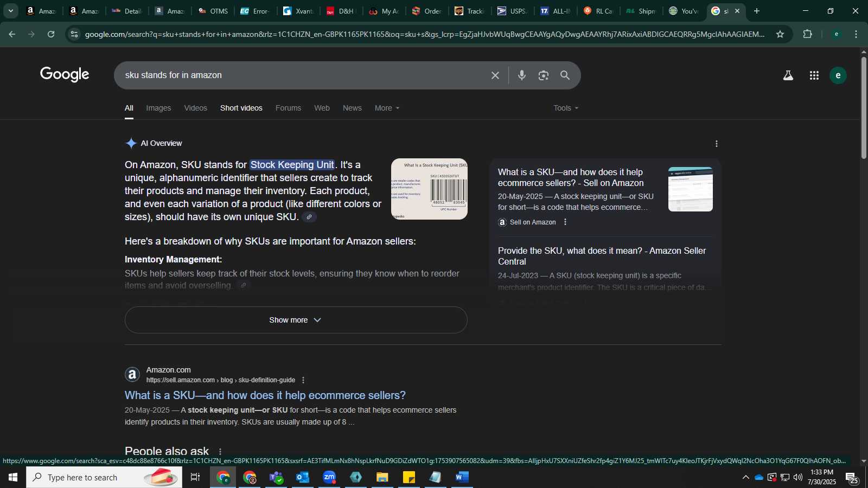Clear the search query with X icon
Image resolution: width=868 pixels, height=488 pixels.
tap(495, 75)
